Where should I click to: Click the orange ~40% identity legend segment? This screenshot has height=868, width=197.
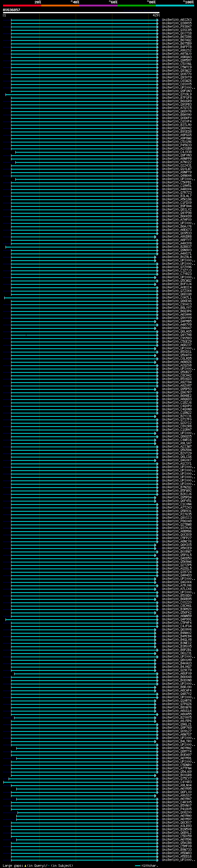pos(60,6)
